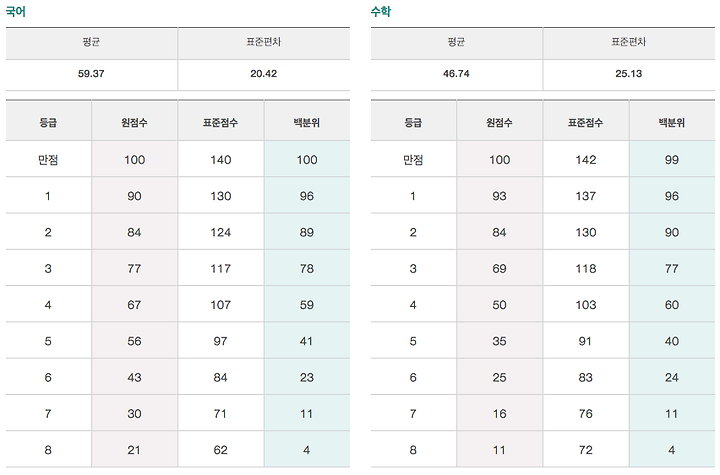Click 표준점수 column header in 국어 table
This screenshot has width=720, height=475.
click(220, 123)
